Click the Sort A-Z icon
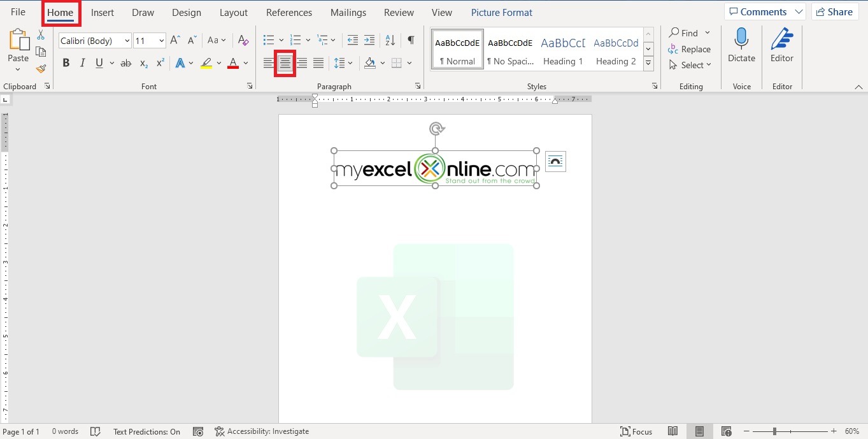Viewport: 868px width, 439px height. (x=390, y=40)
